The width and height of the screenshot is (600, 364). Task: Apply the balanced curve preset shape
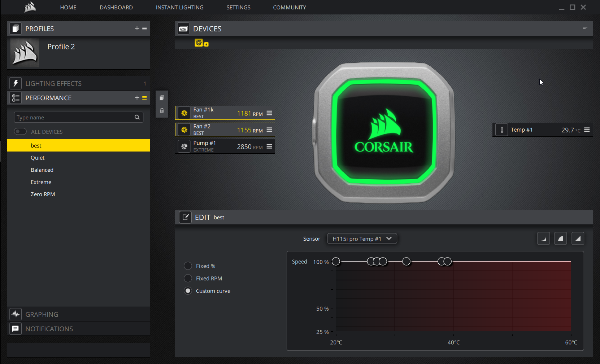561,238
